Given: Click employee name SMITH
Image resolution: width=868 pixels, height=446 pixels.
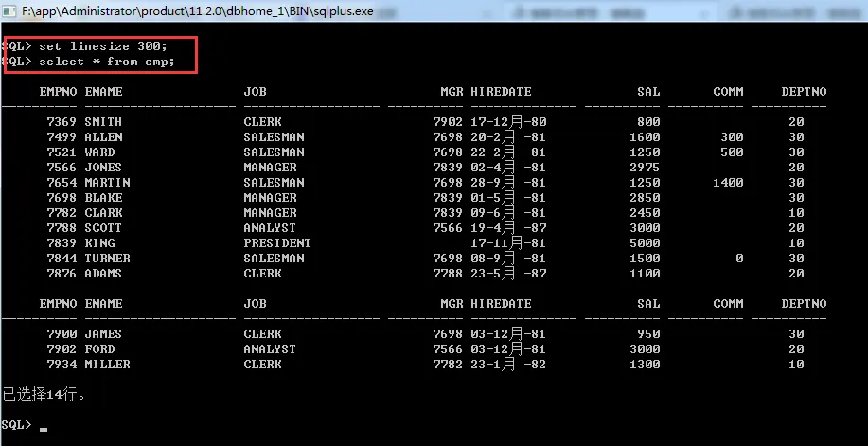Looking at the screenshot, I should pyautogui.click(x=103, y=122).
